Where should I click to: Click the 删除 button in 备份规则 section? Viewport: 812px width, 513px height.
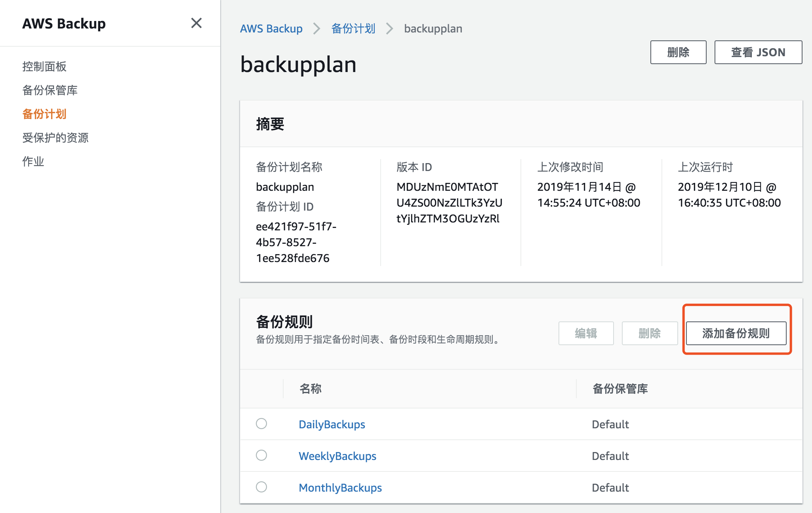(650, 333)
